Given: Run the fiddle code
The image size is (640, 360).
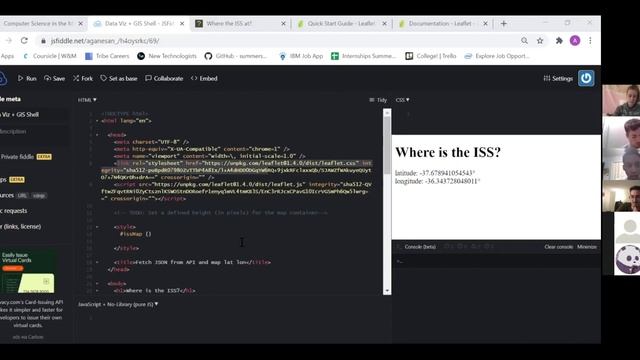Looking at the screenshot, I should pos(27,78).
